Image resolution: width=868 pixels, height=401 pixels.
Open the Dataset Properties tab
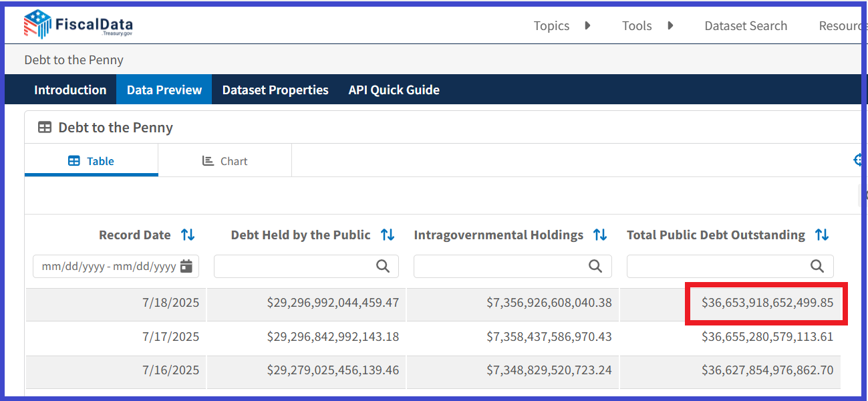[275, 90]
